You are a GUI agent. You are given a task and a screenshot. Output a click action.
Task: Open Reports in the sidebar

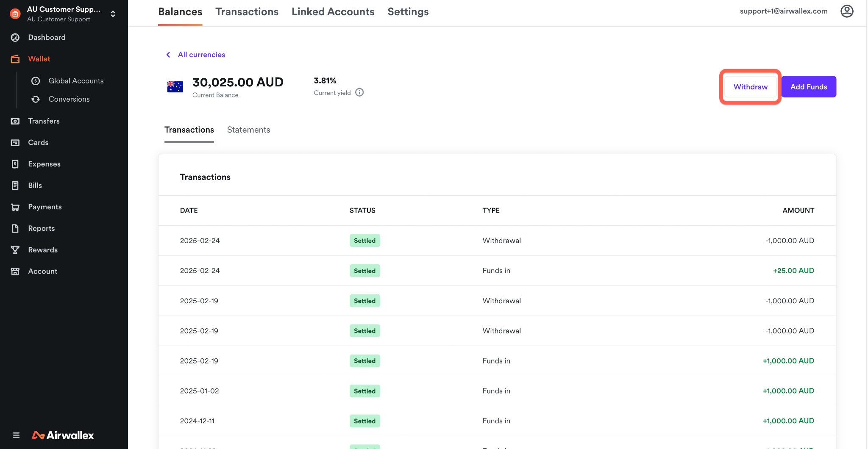tap(41, 228)
